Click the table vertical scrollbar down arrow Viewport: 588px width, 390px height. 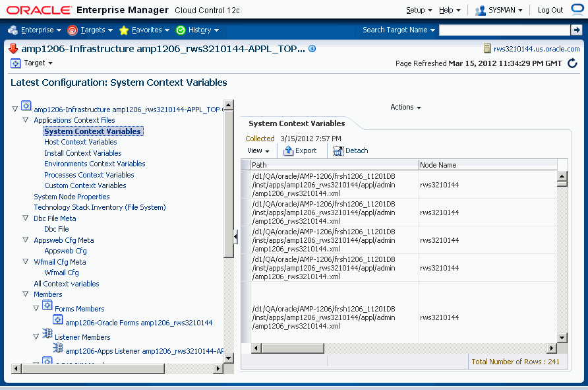[562, 337]
